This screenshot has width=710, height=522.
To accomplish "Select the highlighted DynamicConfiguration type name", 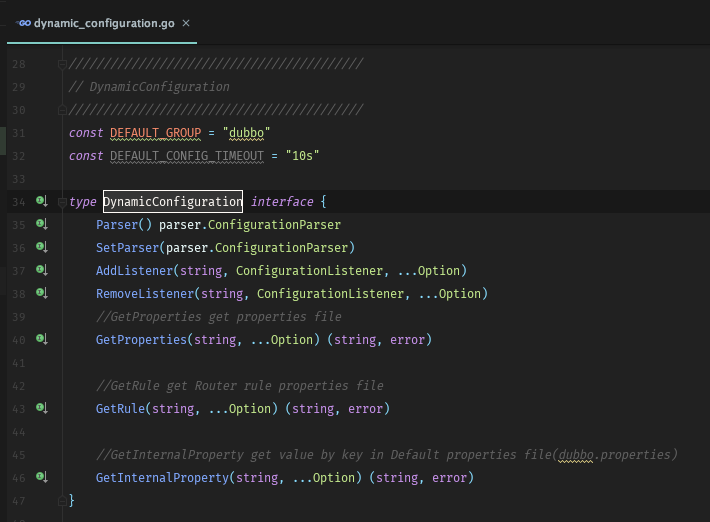I will pyautogui.click(x=173, y=202).
